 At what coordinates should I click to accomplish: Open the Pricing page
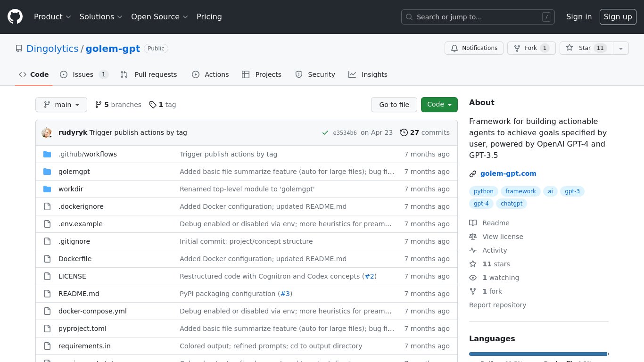point(209,17)
